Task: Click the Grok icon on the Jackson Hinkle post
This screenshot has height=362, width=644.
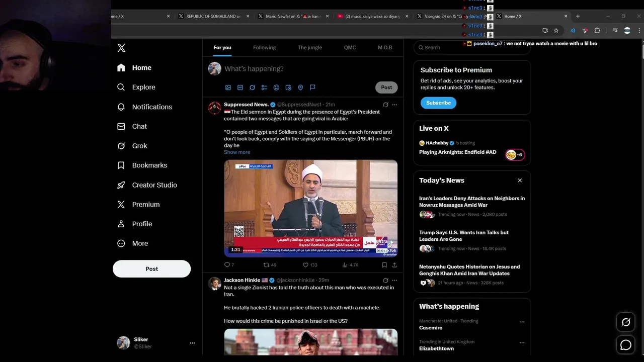Action: tap(385, 280)
